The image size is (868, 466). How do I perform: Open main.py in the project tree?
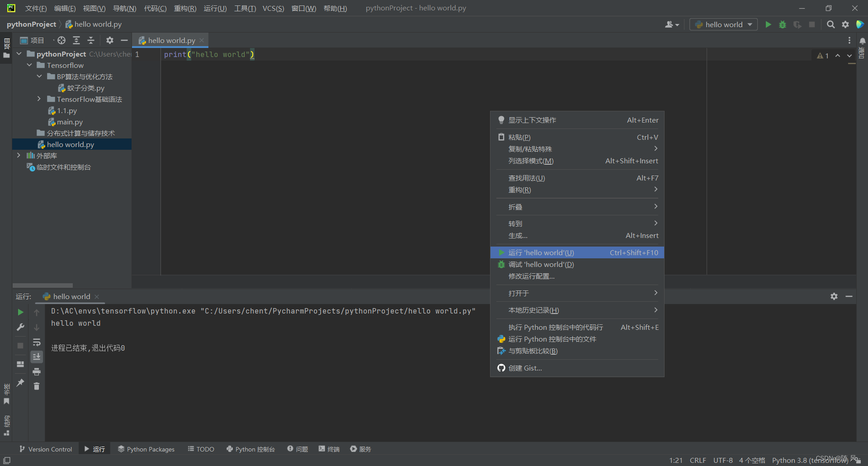coord(66,122)
